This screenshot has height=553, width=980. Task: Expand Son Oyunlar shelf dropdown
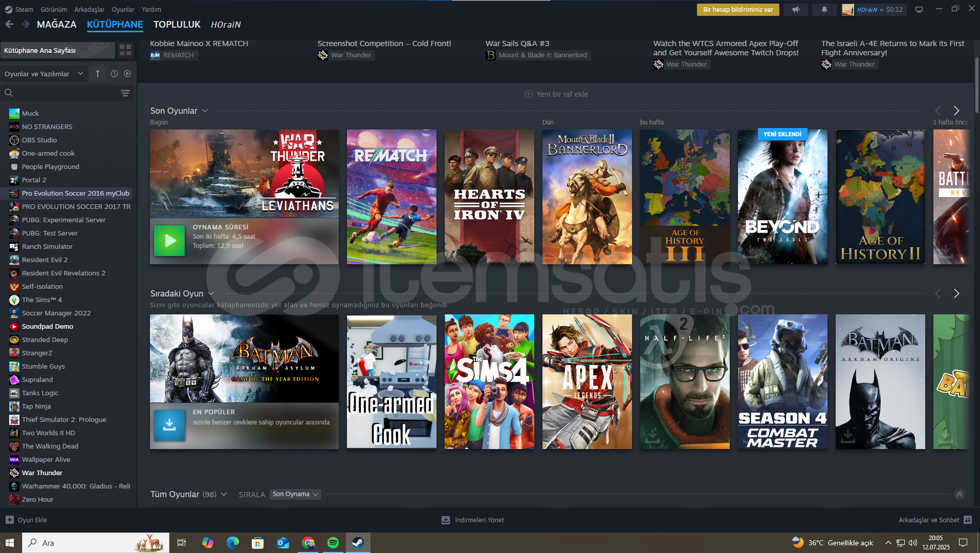[x=205, y=111]
